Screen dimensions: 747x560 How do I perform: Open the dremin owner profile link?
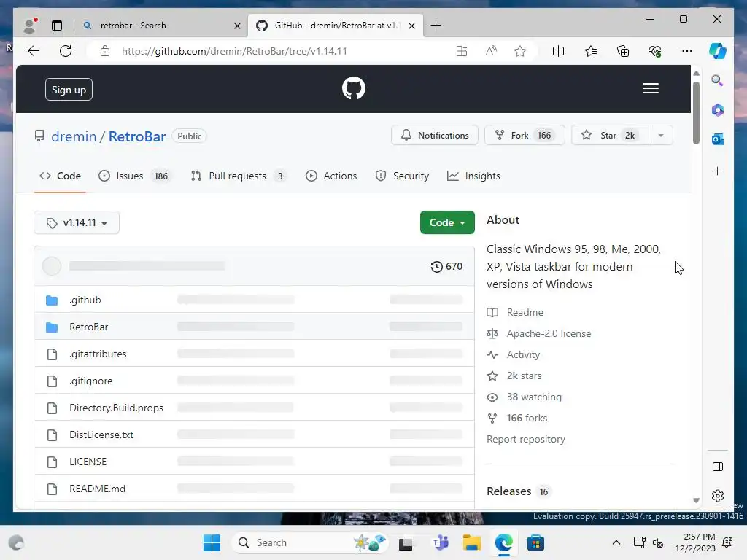pyautogui.click(x=74, y=136)
